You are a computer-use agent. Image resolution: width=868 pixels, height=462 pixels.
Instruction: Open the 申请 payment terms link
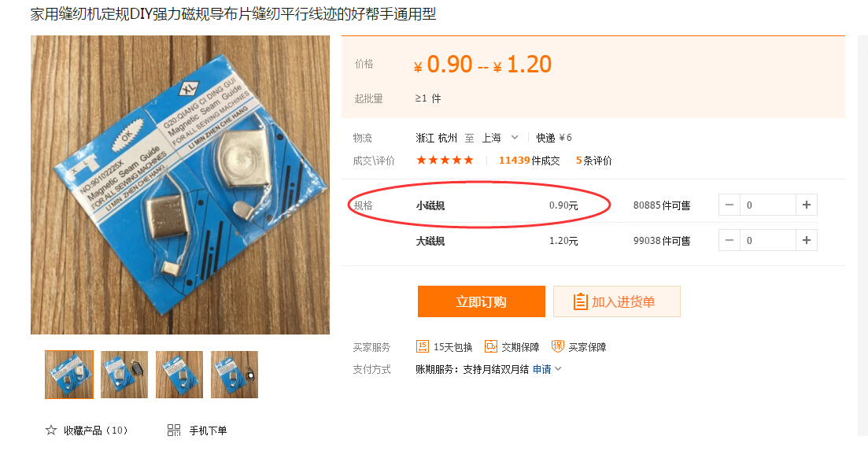pyautogui.click(x=542, y=369)
